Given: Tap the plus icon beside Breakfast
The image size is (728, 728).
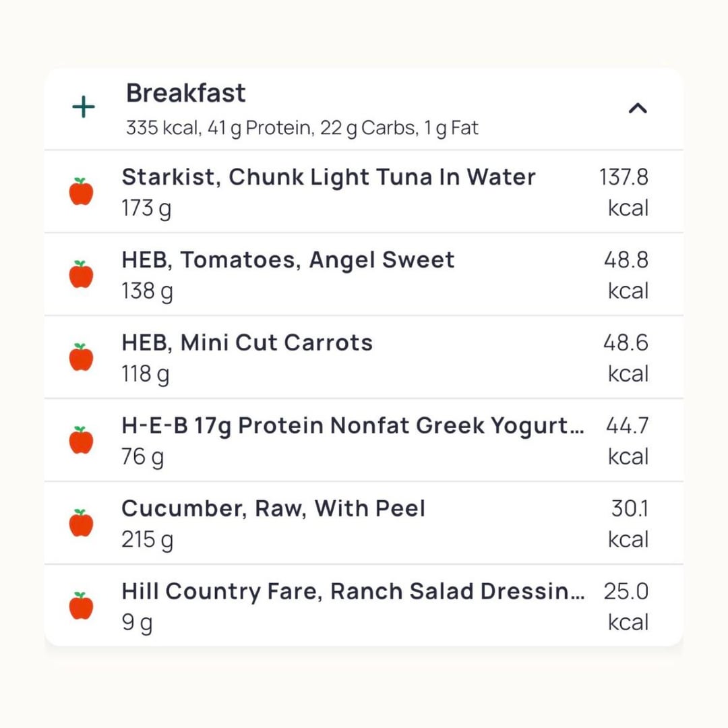Looking at the screenshot, I should [84, 107].
